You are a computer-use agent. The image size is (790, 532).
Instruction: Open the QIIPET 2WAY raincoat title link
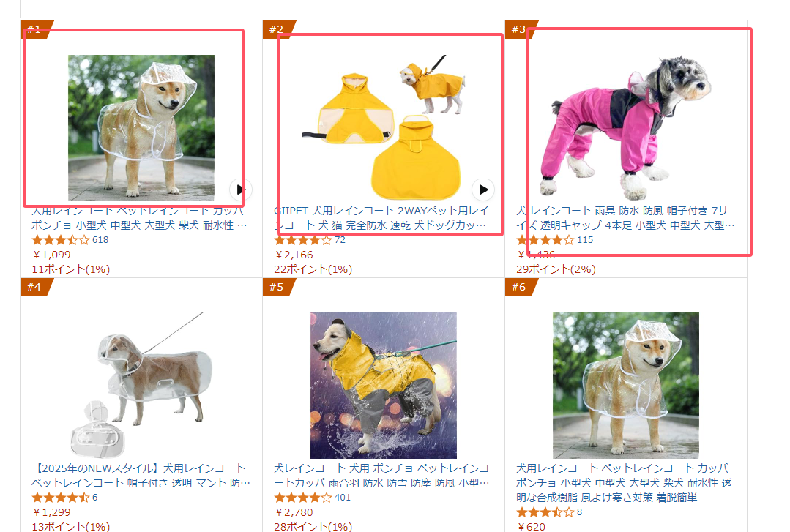(x=381, y=217)
